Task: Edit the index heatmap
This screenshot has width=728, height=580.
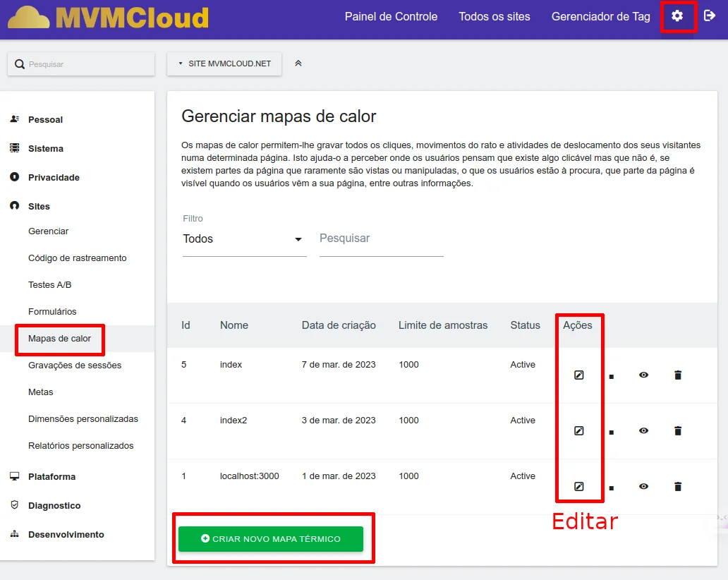Action: [x=578, y=375]
